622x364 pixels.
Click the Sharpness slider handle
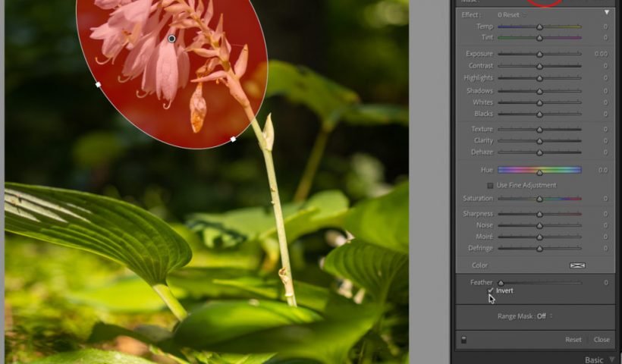click(539, 215)
